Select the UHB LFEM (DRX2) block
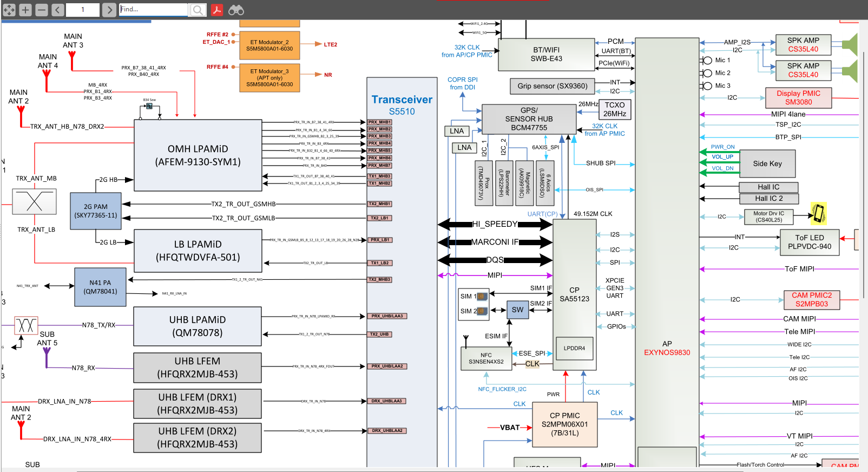The height and width of the screenshot is (472, 868). pyautogui.click(x=198, y=438)
